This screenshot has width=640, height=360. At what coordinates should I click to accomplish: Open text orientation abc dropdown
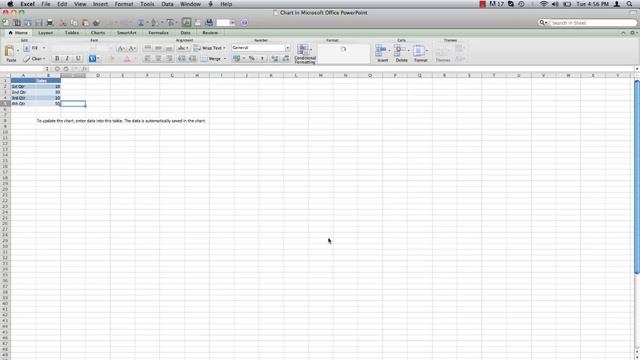182,48
